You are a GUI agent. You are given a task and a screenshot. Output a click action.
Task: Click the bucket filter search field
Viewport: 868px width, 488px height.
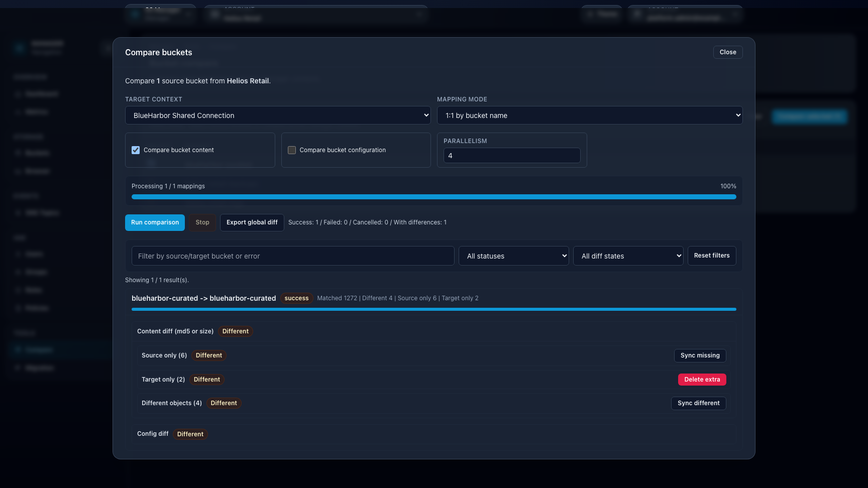tap(293, 256)
